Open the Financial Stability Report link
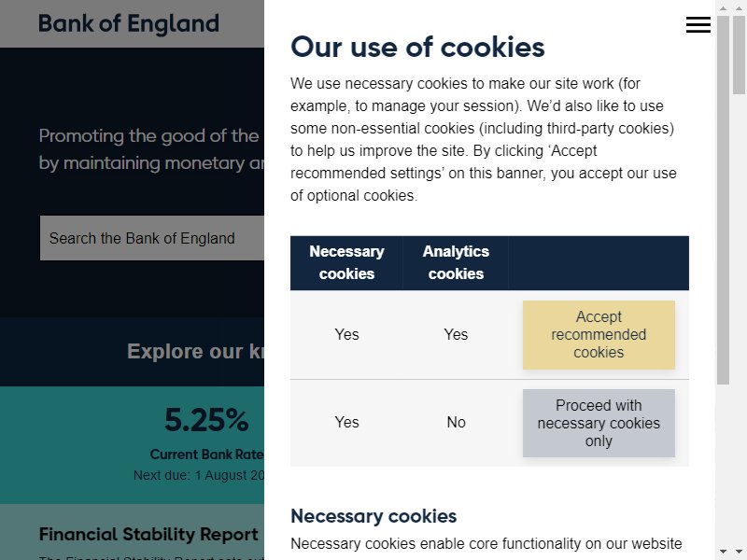This screenshot has width=747, height=560. click(x=148, y=534)
